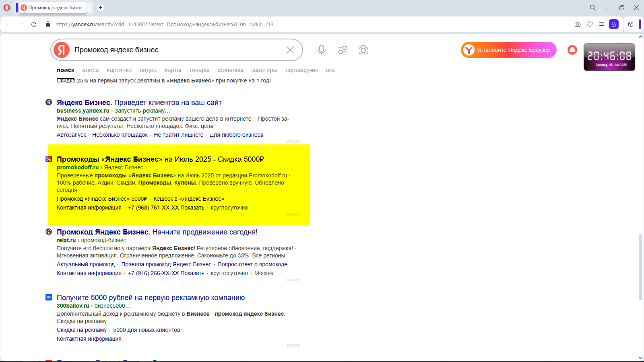Viewport: 644px width, 362px height.
Task: Open search settings filters icon
Action: (343, 50)
